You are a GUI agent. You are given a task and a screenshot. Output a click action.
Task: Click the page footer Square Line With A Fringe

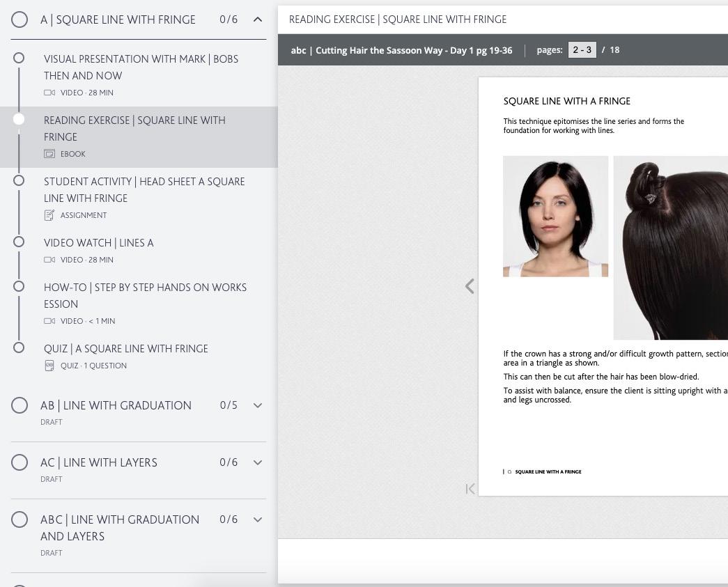pos(548,471)
